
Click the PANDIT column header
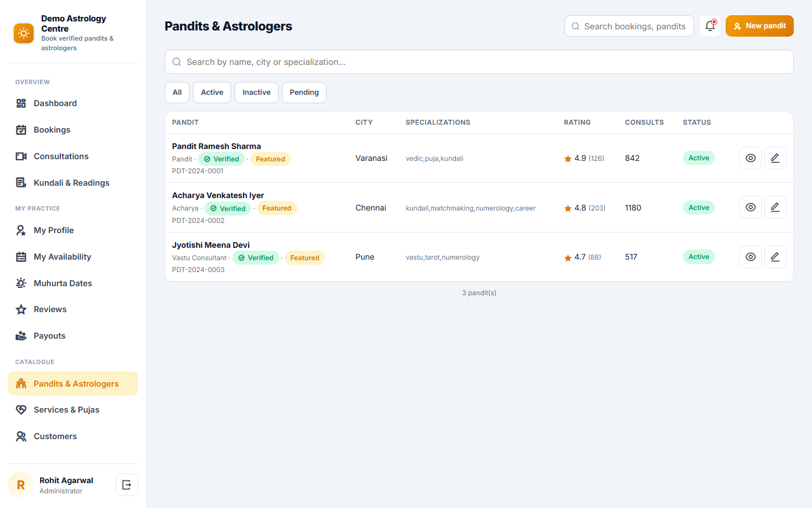pos(185,122)
